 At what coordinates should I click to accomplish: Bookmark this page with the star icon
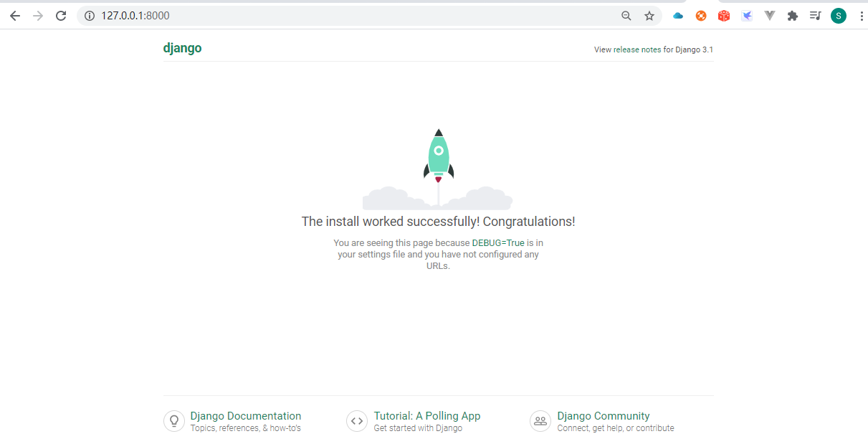pos(649,16)
